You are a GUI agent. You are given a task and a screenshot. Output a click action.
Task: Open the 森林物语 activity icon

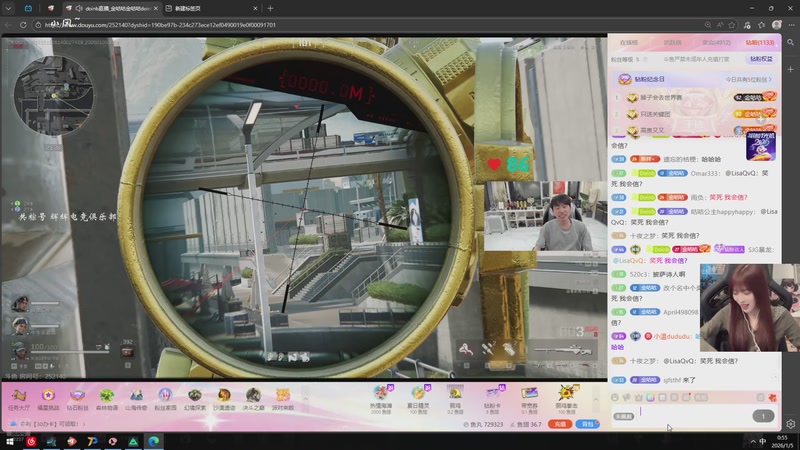coord(107,399)
